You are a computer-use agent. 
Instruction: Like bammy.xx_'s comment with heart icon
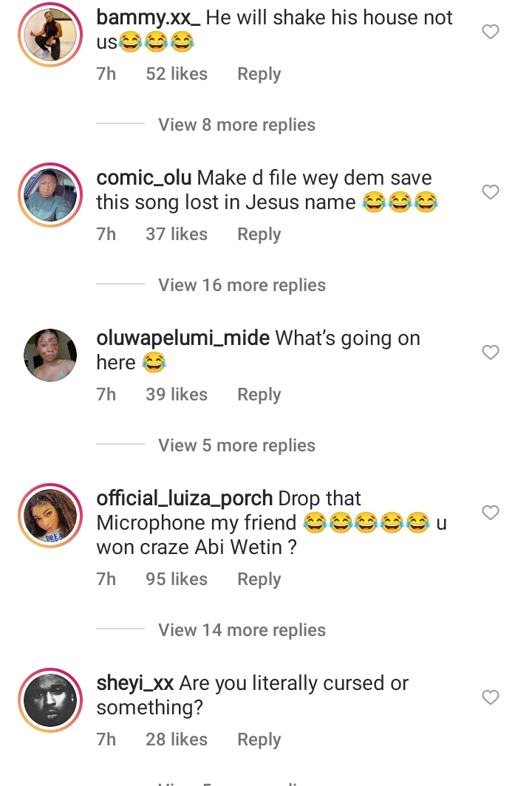[491, 32]
